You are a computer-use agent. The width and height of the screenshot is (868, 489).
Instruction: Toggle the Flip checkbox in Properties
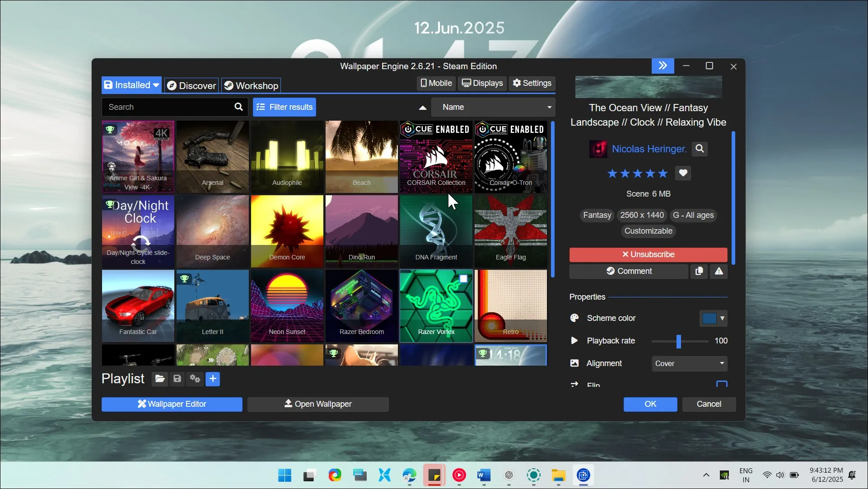[x=721, y=384]
